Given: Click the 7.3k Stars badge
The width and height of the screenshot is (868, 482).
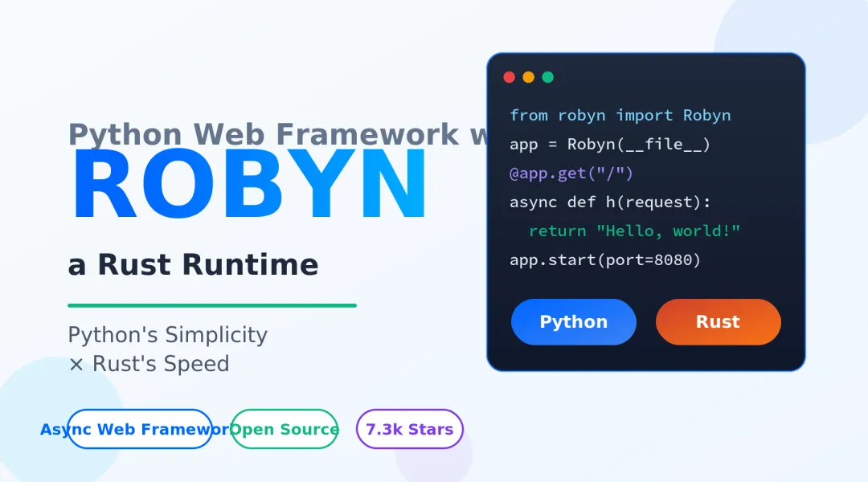Looking at the screenshot, I should [x=410, y=429].
